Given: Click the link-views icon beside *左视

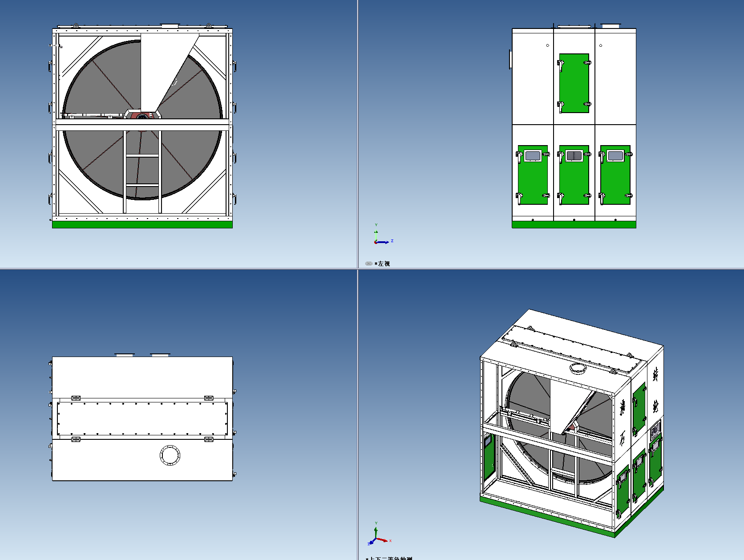Looking at the screenshot, I should [368, 264].
